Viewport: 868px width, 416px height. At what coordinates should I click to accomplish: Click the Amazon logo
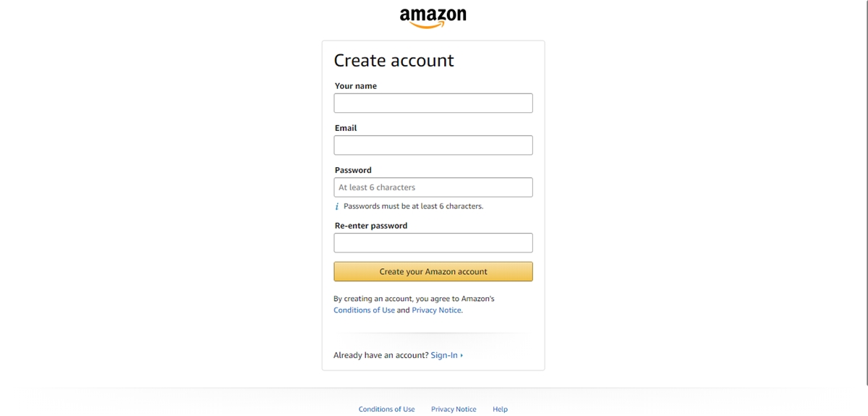[433, 17]
